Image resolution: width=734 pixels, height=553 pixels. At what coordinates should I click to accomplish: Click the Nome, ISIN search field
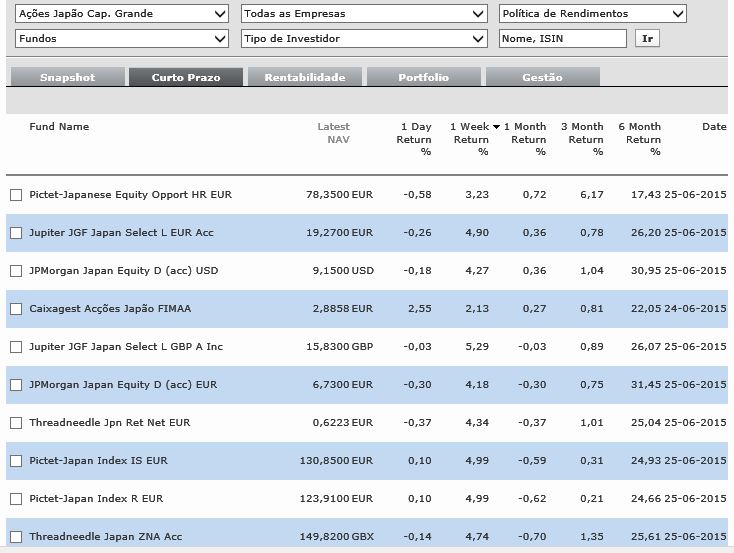(563, 38)
